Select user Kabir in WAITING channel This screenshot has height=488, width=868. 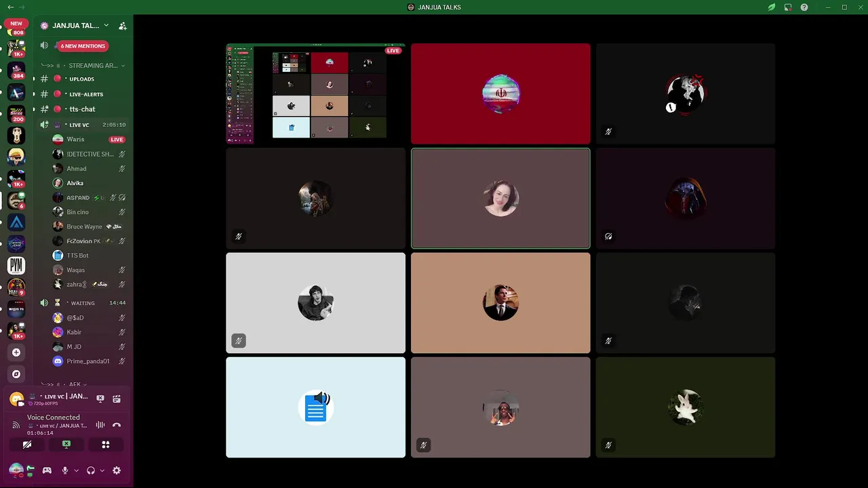pyautogui.click(x=90, y=332)
